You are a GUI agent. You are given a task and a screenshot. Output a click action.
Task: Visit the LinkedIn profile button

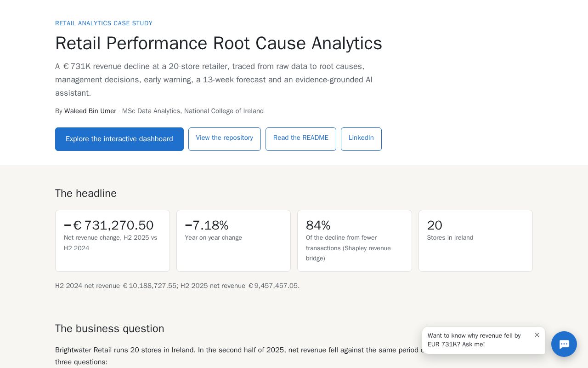coord(361,139)
